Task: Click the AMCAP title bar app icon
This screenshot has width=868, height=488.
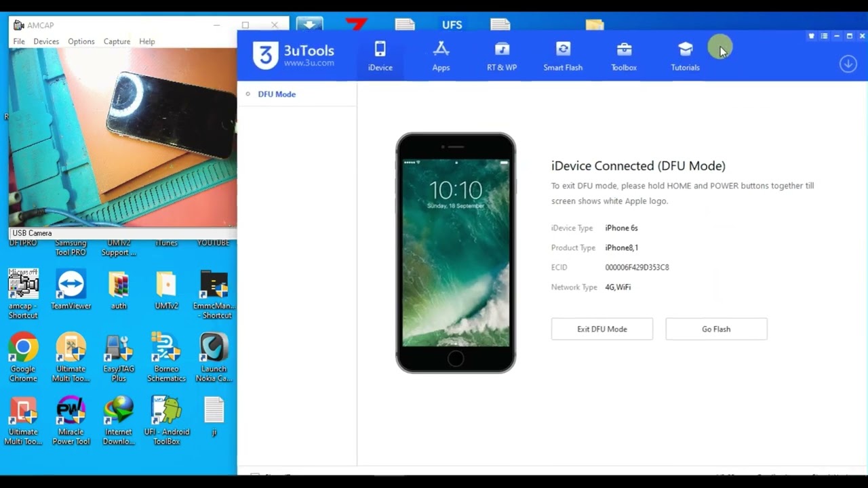Action: coord(19,25)
